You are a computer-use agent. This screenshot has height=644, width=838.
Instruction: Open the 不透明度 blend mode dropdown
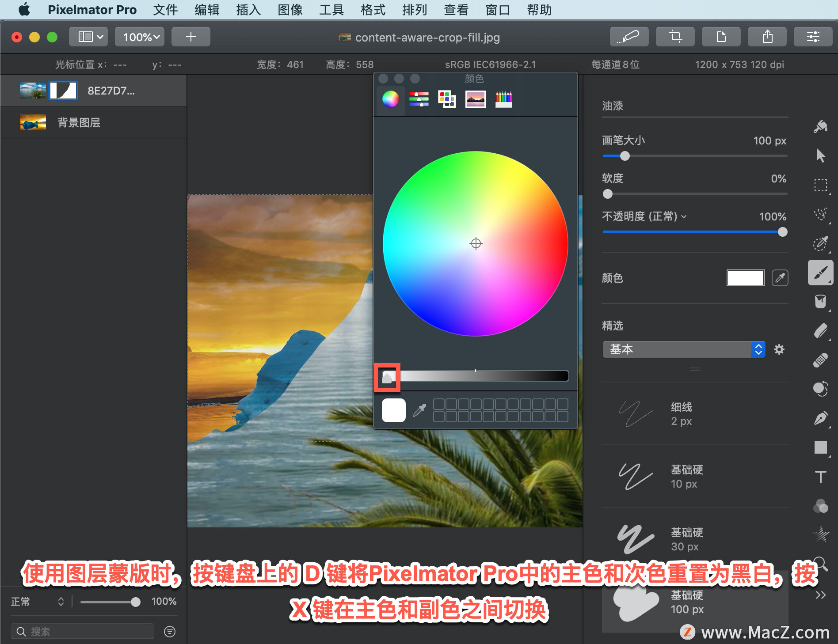644,216
